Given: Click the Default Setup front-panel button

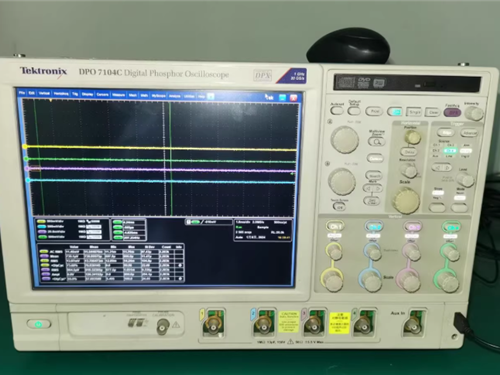Looking at the screenshot, I should pos(354,110).
